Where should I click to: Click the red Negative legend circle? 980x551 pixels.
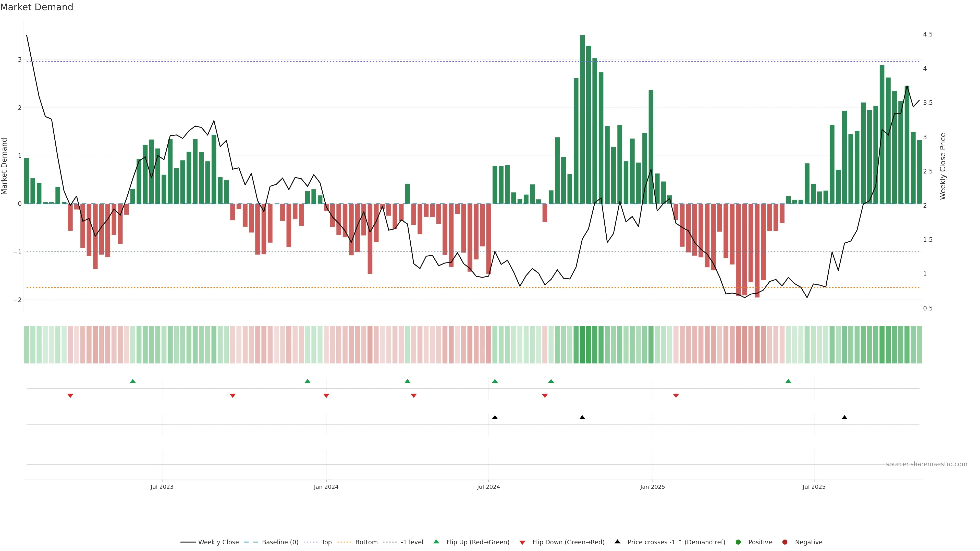[x=785, y=542]
